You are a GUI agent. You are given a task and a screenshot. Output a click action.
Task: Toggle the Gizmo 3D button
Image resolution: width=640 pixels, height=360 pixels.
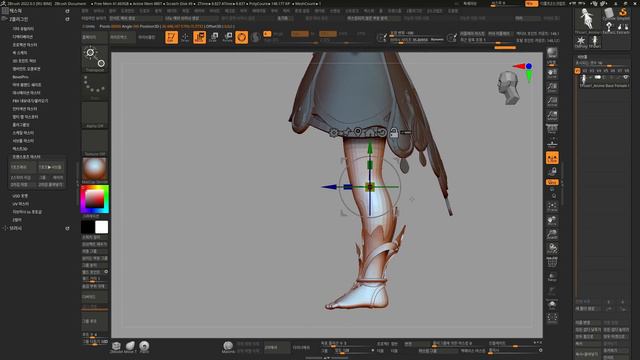[x=242, y=37]
